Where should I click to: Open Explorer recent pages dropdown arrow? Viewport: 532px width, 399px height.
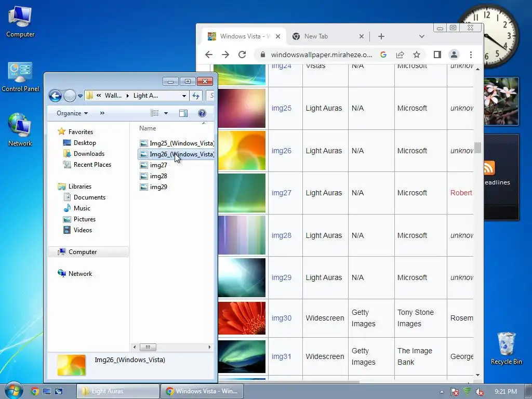pyautogui.click(x=80, y=96)
